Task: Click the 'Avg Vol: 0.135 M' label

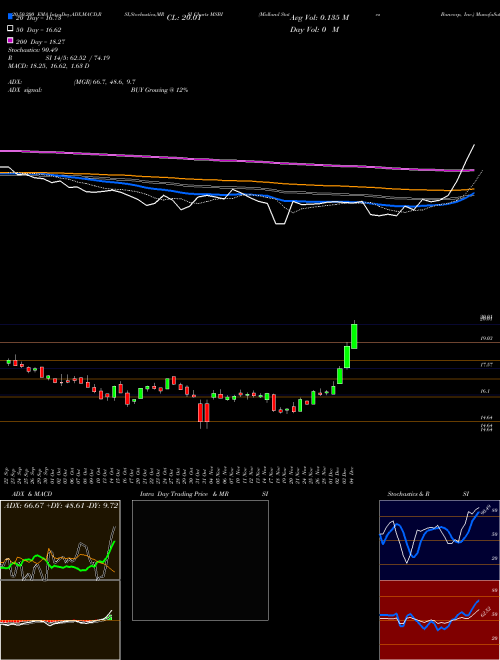Action: coord(319,18)
